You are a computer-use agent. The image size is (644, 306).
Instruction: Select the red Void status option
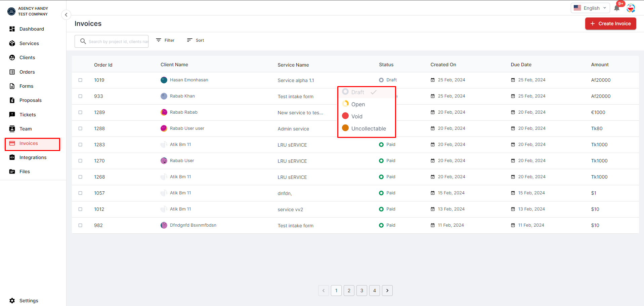click(x=356, y=116)
